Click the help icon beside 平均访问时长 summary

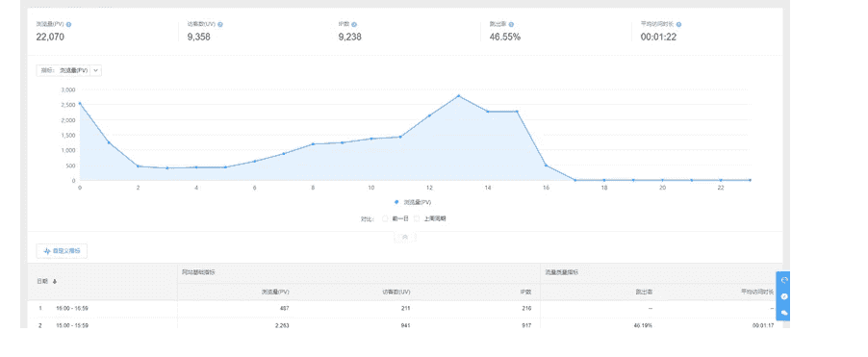678,24
